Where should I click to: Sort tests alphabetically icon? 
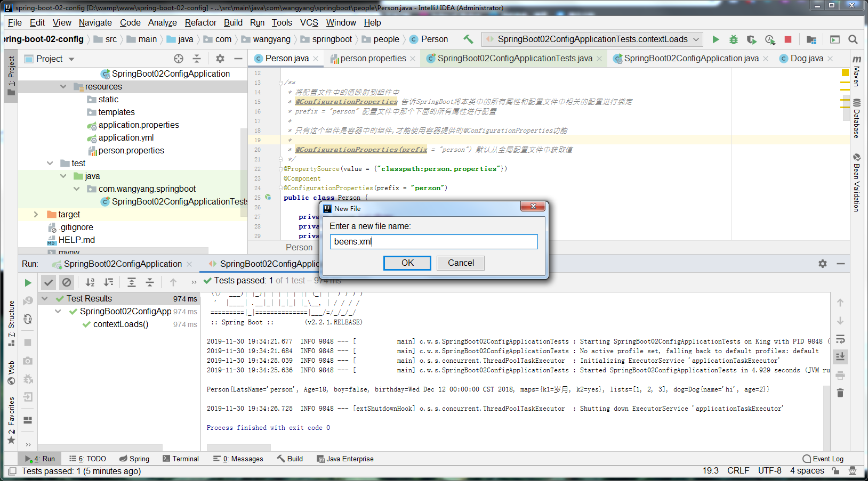click(90, 282)
